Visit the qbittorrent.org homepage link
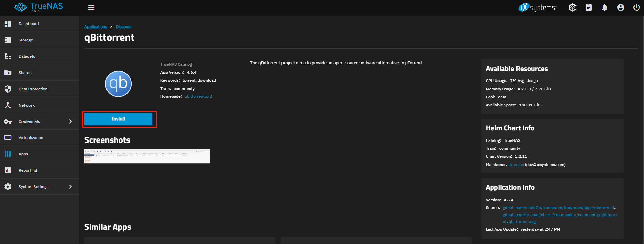644x244 pixels. tap(198, 96)
